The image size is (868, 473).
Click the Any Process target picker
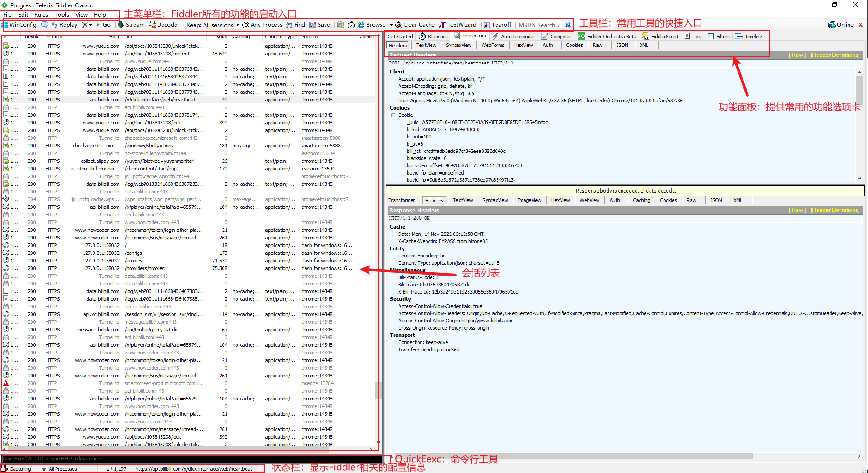pyautogui.click(x=262, y=25)
